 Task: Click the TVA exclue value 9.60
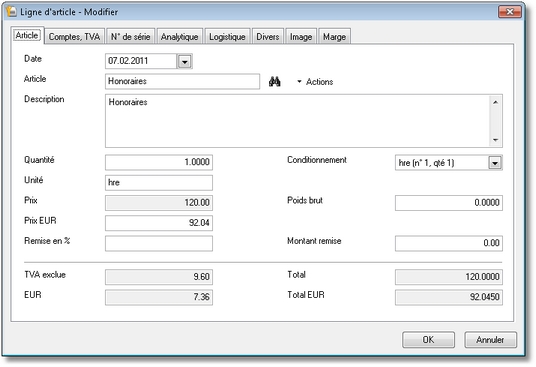(159, 277)
